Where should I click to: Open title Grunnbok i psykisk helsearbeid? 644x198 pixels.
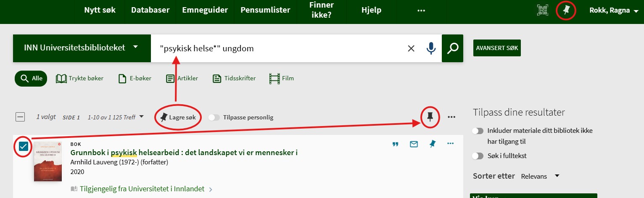(x=184, y=153)
